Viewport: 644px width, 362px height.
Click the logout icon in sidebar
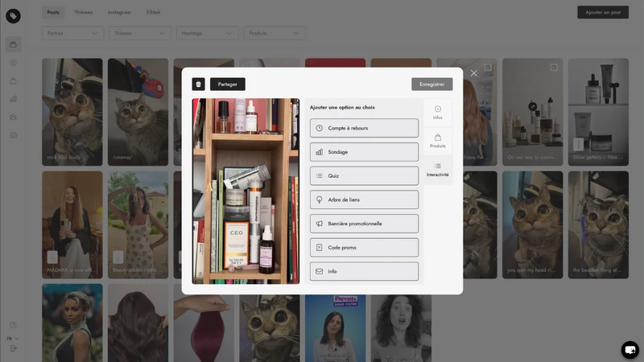13,348
